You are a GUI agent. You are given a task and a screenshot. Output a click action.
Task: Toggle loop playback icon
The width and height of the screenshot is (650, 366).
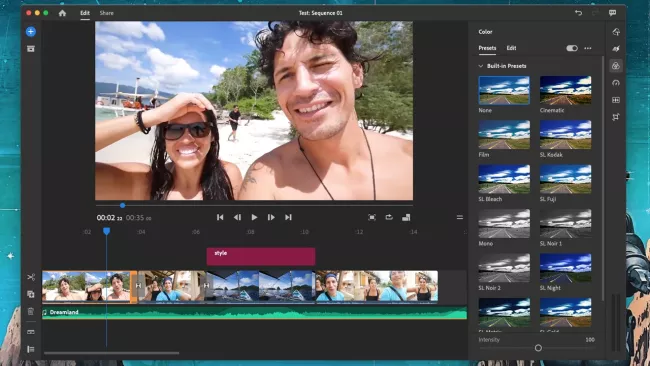(x=389, y=217)
